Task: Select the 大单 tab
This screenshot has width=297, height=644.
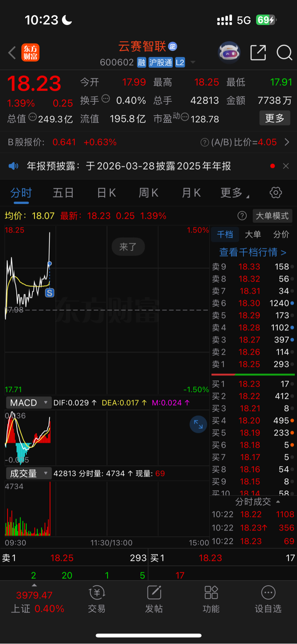Action: [253, 234]
